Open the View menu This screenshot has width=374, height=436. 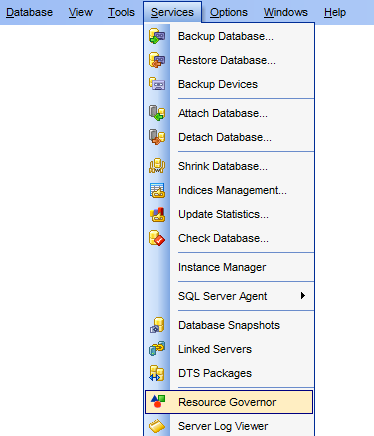click(x=81, y=12)
